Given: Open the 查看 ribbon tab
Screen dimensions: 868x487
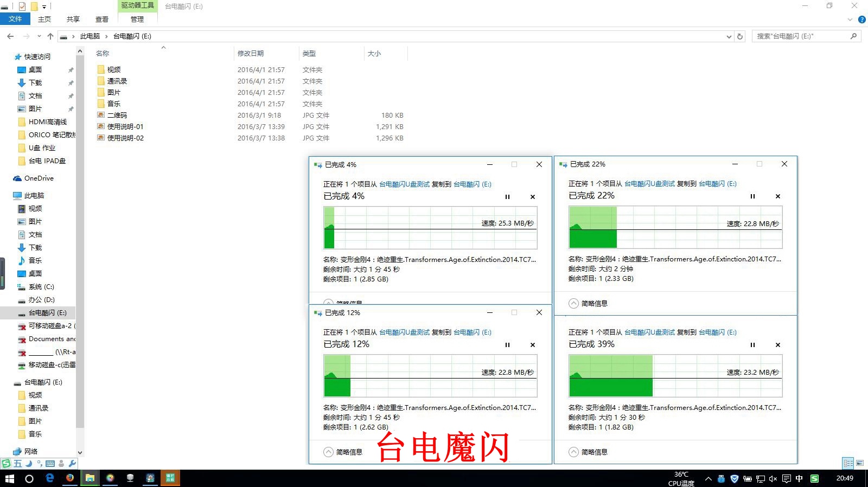Looking at the screenshot, I should click(102, 19).
